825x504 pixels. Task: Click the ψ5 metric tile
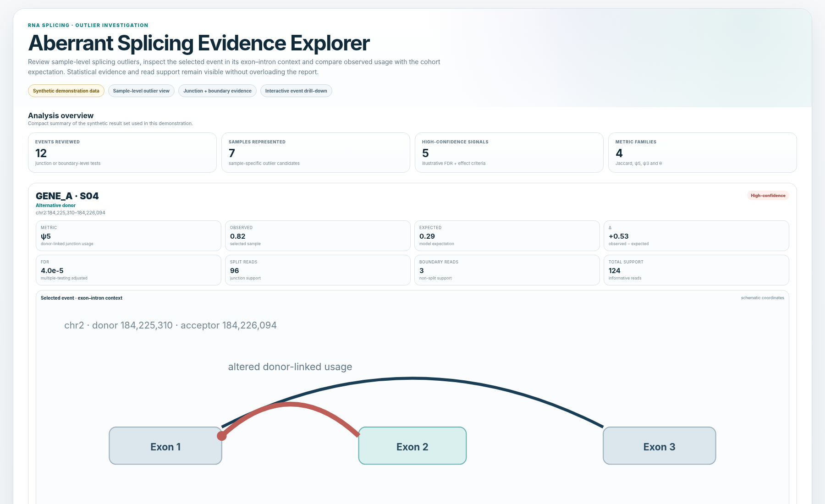tap(128, 236)
